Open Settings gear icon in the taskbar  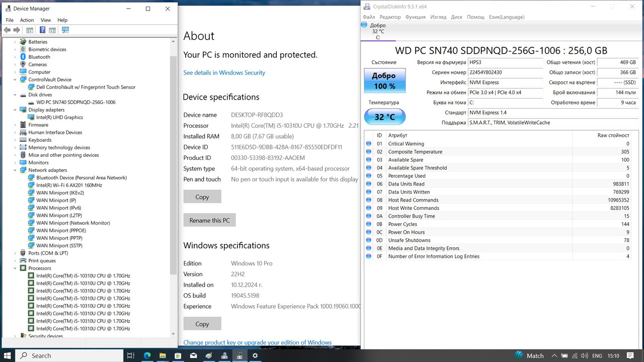tap(255, 355)
